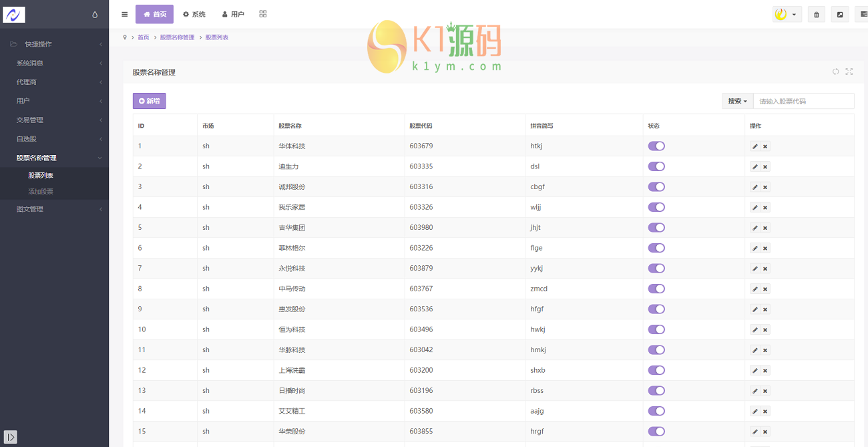Toggle status switch for 诚邦股份
This screenshot has height=447, width=868.
coord(656,187)
